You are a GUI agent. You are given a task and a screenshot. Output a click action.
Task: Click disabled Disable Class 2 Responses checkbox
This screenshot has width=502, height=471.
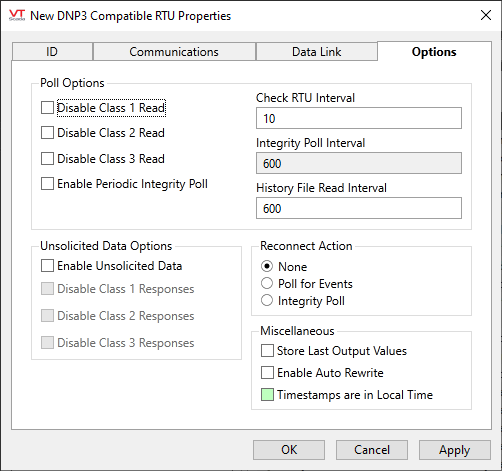pyautogui.click(x=47, y=316)
